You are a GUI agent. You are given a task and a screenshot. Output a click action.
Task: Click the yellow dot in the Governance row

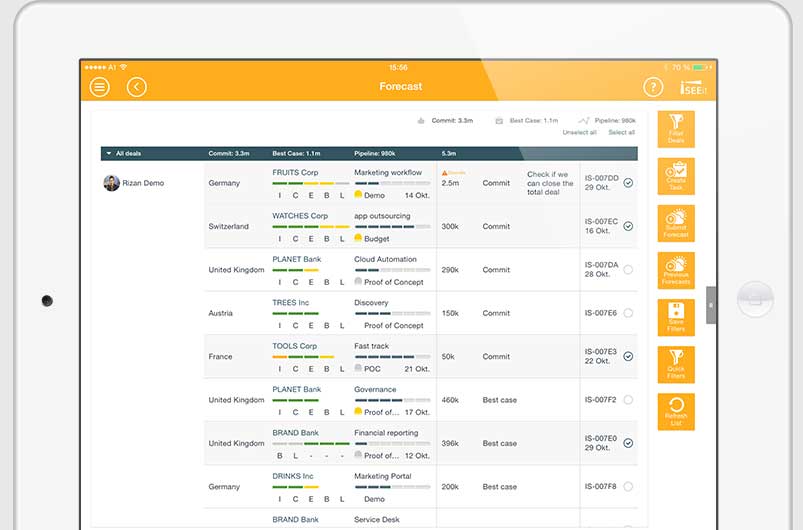[x=358, y=412]
